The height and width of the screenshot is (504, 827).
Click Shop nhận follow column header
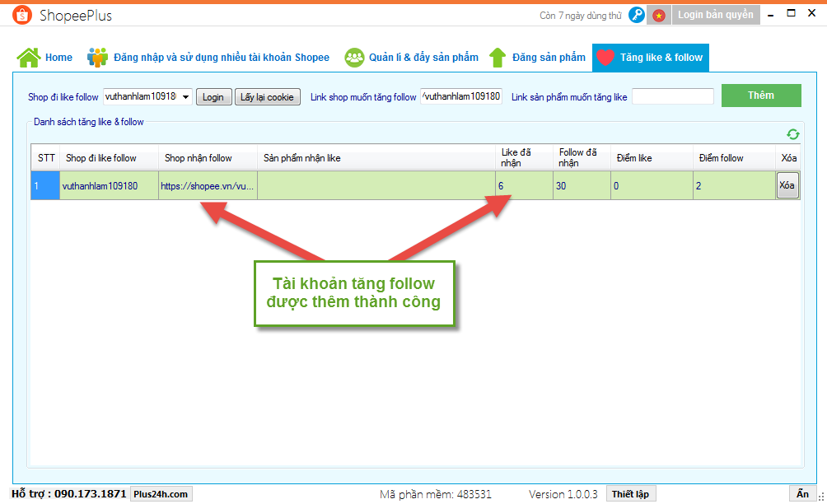(x=208, y=157)
